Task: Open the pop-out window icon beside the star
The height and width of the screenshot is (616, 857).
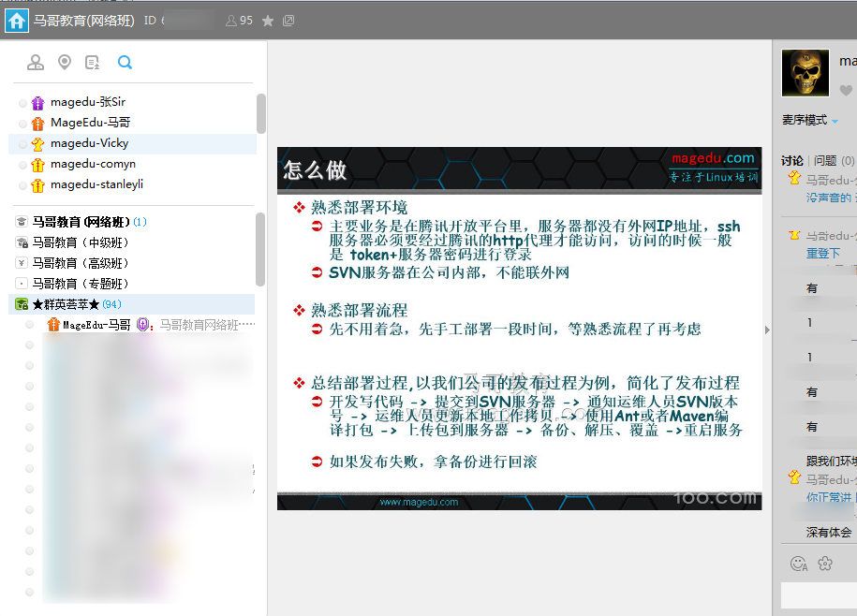Action: 288,21
